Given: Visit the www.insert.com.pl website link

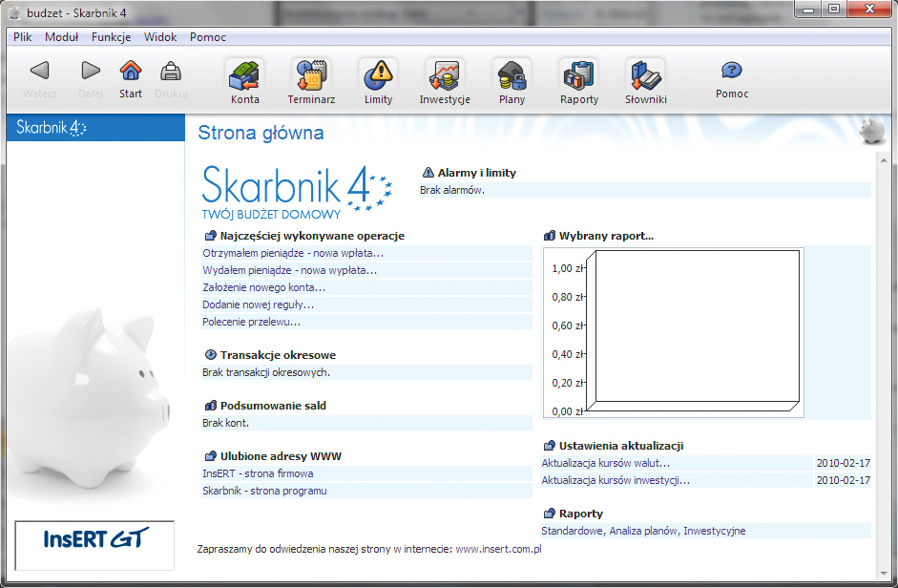Looking at the screenshot, I should click(x=498, y=550).
